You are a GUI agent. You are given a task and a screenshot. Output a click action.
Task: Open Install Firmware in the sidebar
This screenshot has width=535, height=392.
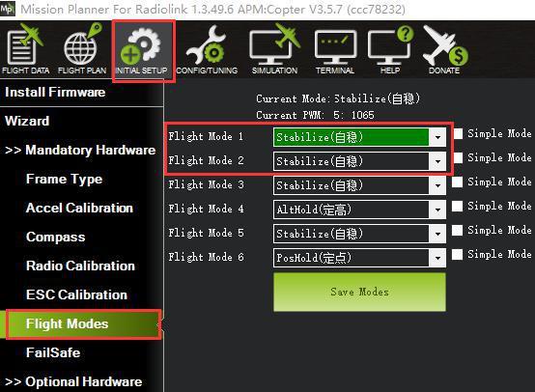(55, 92)
